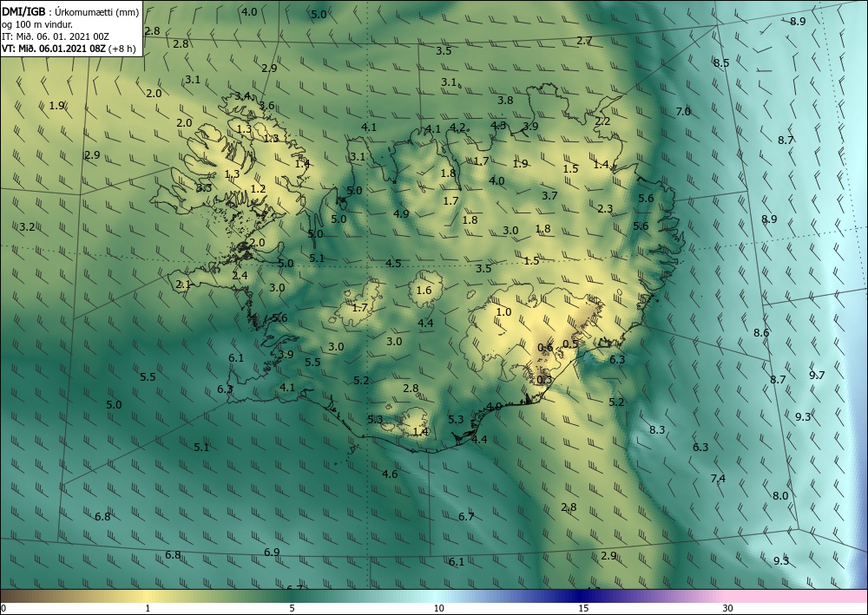This screenshot has height=615, width=868.
Task: Click the 3.7 precipitation value
Action: 549,196
